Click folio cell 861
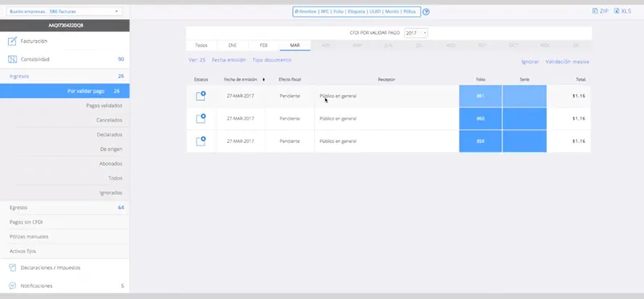 pos(481,96)
